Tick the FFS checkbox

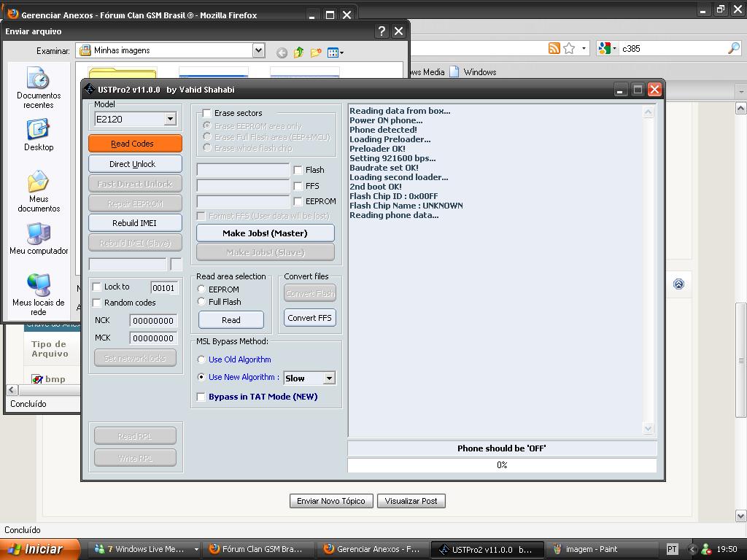click(x=298, y=186)
